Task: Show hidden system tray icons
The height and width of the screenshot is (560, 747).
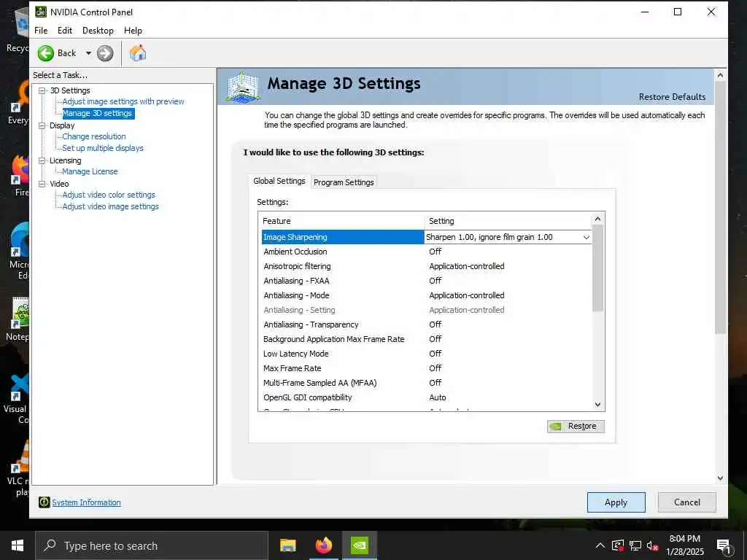Action: pos(600,545)
